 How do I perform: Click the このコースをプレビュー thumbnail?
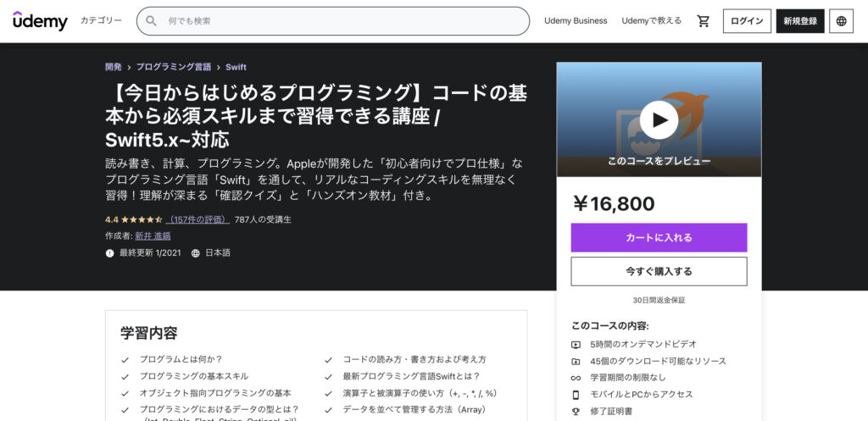659,119
